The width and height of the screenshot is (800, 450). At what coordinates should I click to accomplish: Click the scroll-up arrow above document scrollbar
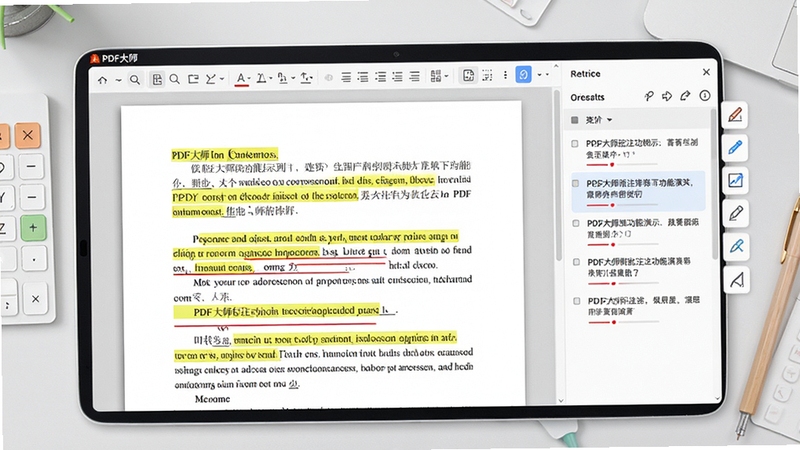556,66
